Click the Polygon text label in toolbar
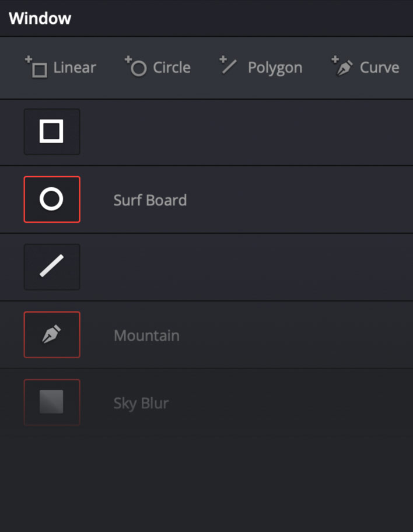 pyautogui.click(x=275, y=68)
